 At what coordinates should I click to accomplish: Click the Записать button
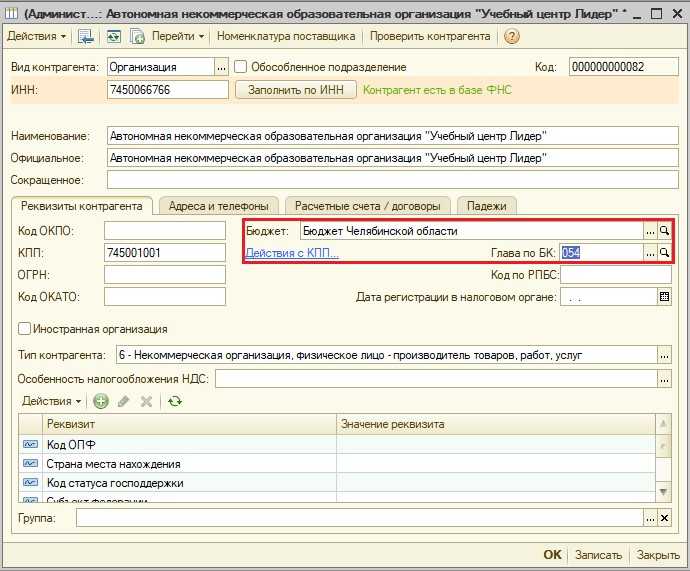(x=598, y=555)
